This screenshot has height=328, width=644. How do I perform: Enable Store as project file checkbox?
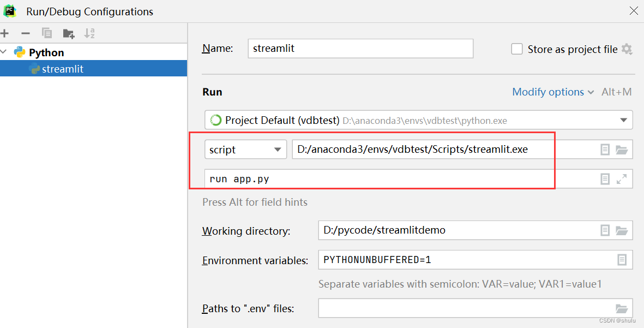click(x=517, y=49)
